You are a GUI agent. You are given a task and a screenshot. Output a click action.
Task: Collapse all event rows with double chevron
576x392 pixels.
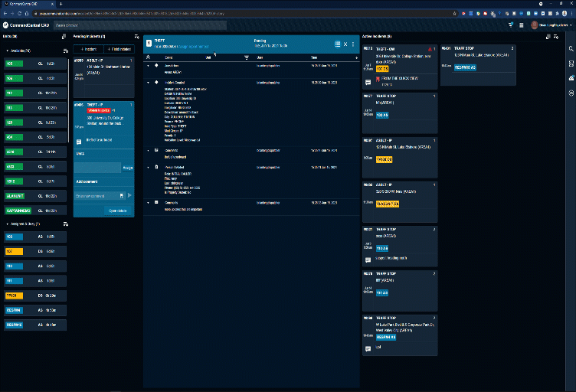tap(148, 57)
